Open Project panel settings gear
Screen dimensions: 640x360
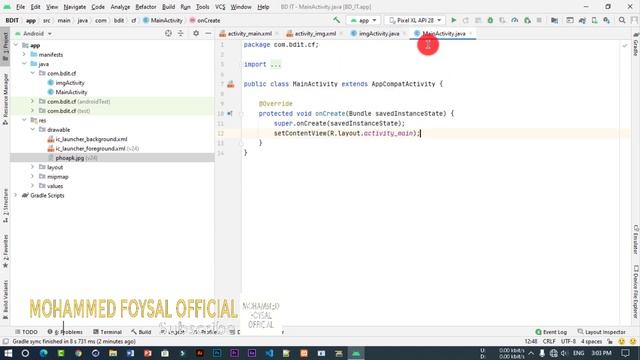pos(196,33)
